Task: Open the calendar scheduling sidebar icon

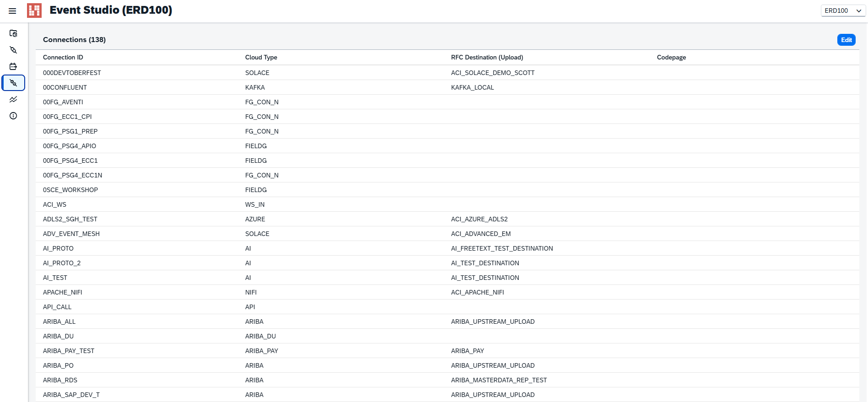Action: (13, 66)
